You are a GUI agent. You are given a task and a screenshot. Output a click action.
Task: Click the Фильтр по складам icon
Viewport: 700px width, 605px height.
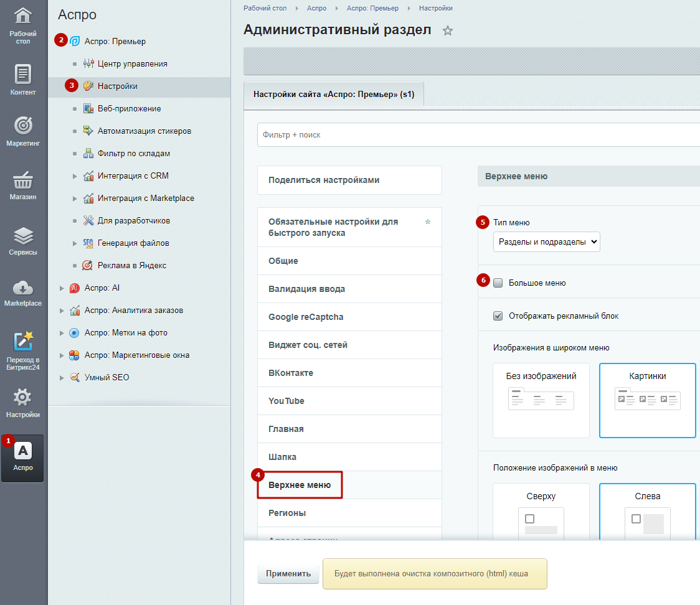(x=88, y=154)
